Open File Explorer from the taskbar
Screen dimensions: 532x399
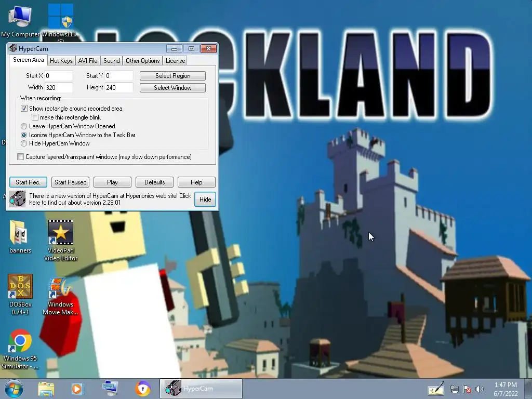click(x=46, y=389)
